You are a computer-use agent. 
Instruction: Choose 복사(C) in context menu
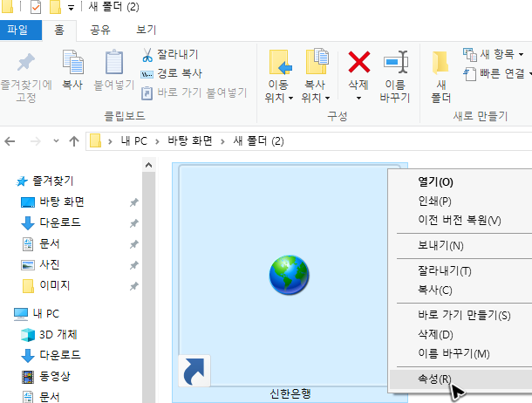click(x=435, y=290)
